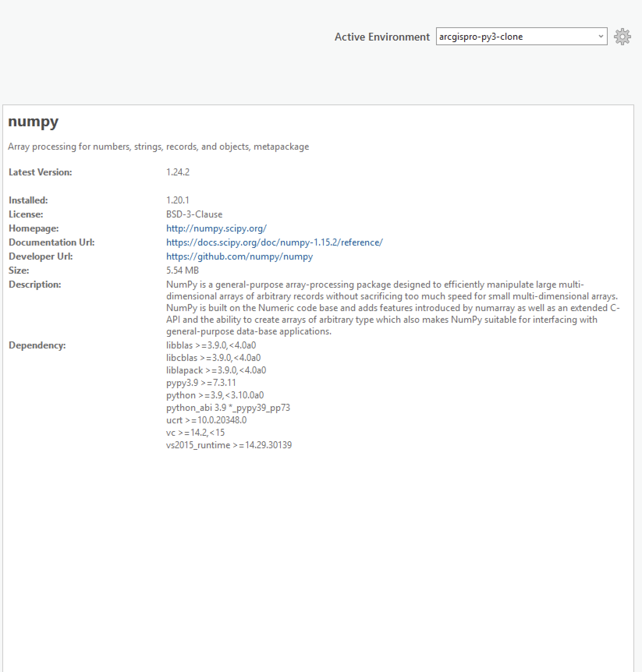Click the vc >=14.2 dependency line

pyautogui.click(x=195, y=433)
